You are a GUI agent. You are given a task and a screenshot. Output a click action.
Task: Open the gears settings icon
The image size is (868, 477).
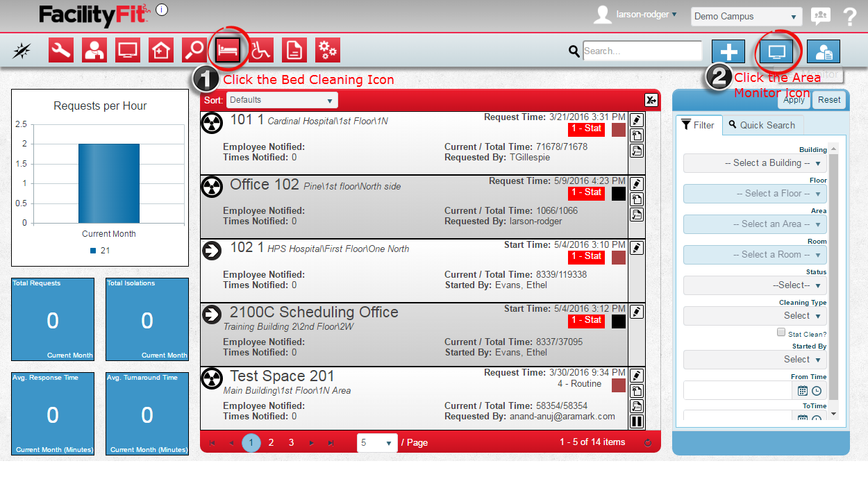click(328, 51)
